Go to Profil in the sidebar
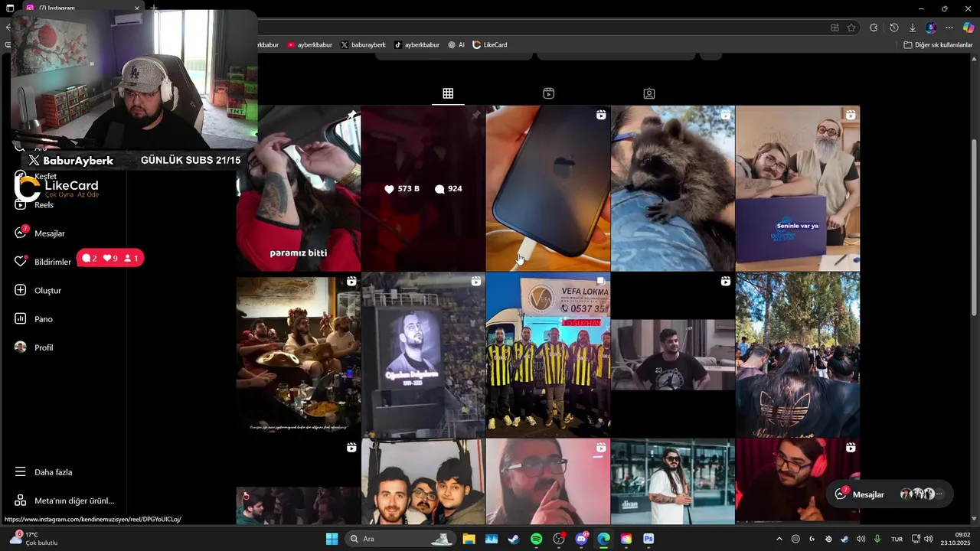The width and height of the screenshot is (980, 551). (44, 347)
